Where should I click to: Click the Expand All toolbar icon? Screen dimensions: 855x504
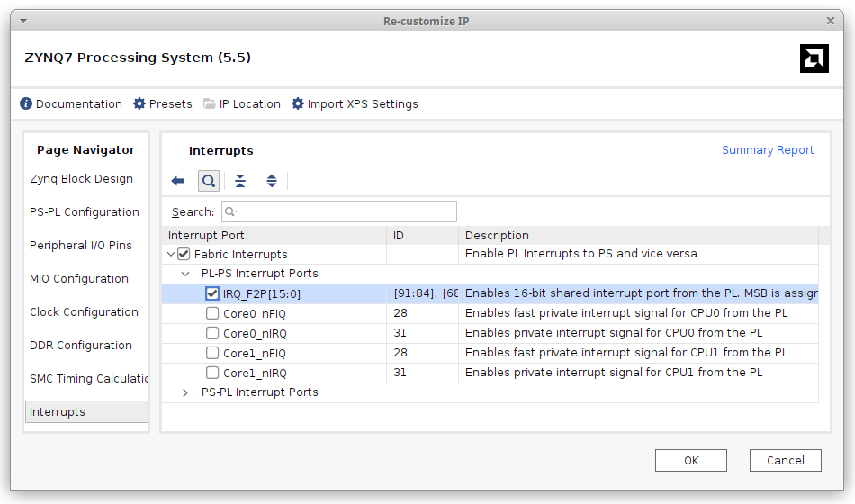tap(272, 181)
